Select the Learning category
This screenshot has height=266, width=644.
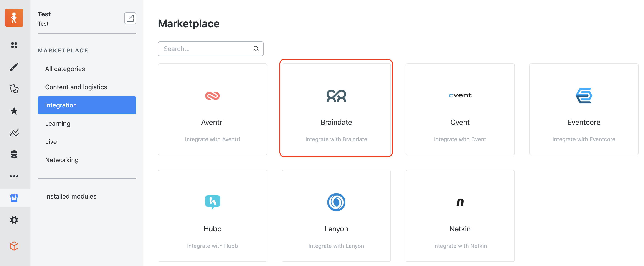tap(58, 123)
